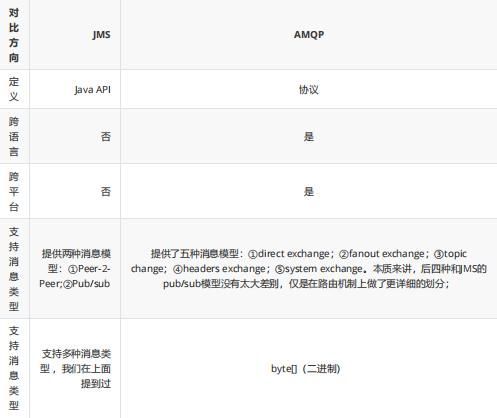Click the 跨语言 row label

[x=14, y=136]
